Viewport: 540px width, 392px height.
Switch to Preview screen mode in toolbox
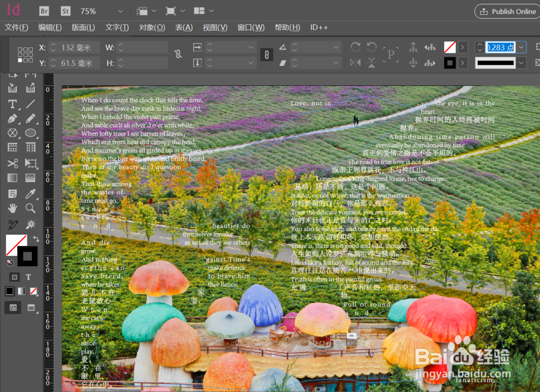[x=32, y=308]
